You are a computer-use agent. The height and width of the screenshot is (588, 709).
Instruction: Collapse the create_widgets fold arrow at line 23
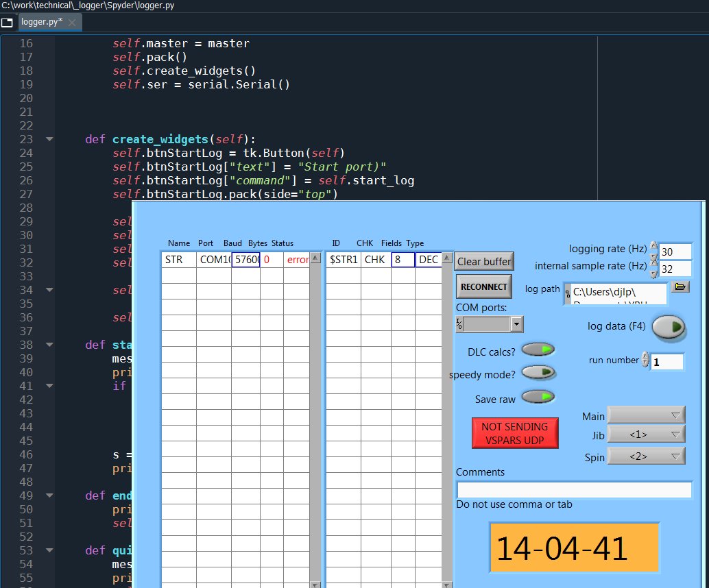tap(50, 139)
